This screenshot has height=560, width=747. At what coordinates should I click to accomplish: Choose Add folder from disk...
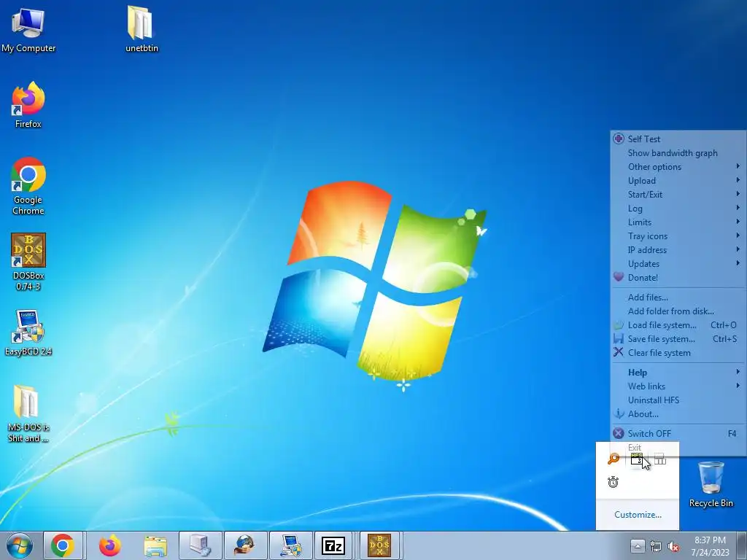(678, 311)
